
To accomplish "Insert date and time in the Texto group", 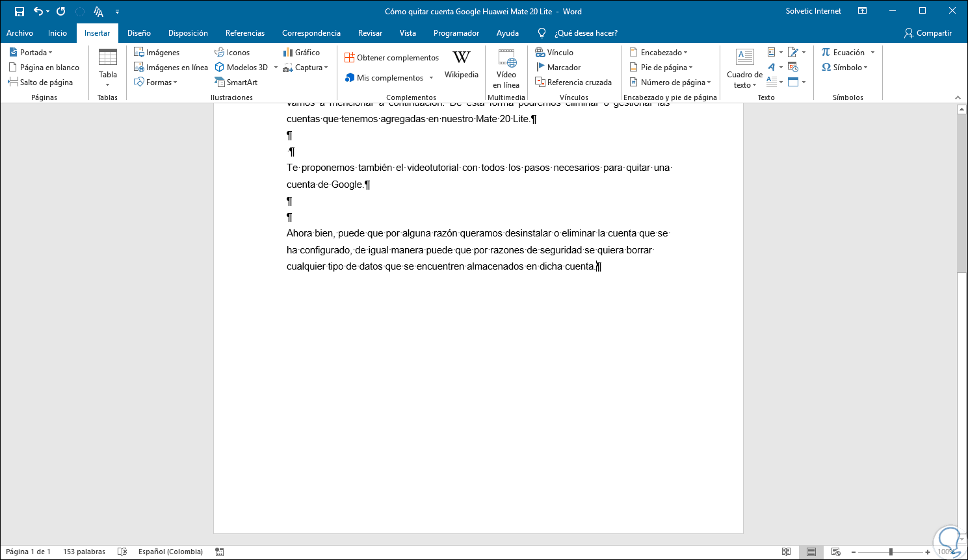I will tap(793, 68).
